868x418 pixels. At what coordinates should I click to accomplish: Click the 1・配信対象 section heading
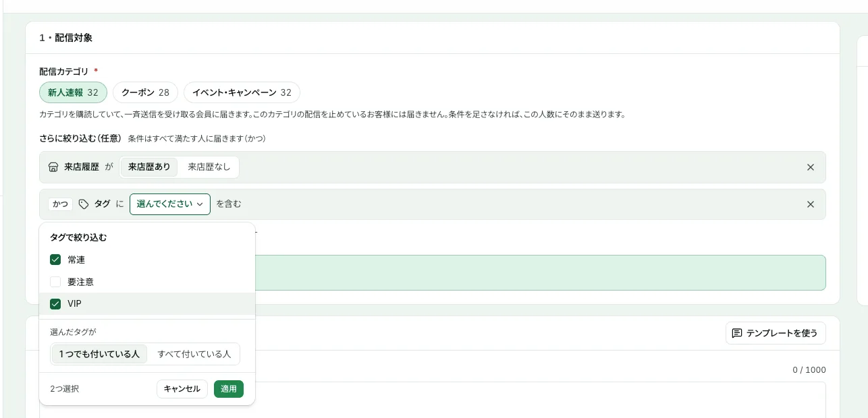coord(66,38)
